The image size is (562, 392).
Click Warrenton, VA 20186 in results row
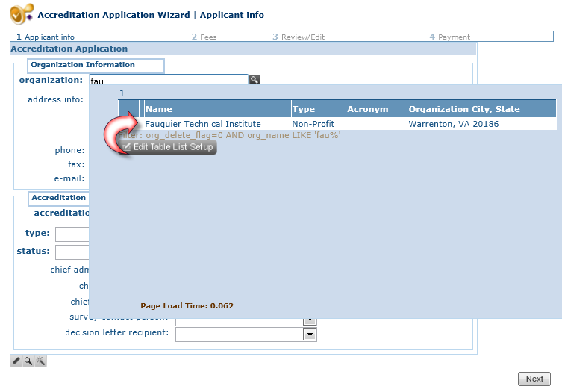click(453, 124)
